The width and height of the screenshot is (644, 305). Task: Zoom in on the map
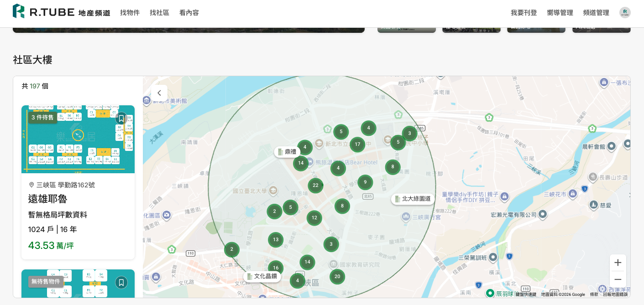(618, 263)
